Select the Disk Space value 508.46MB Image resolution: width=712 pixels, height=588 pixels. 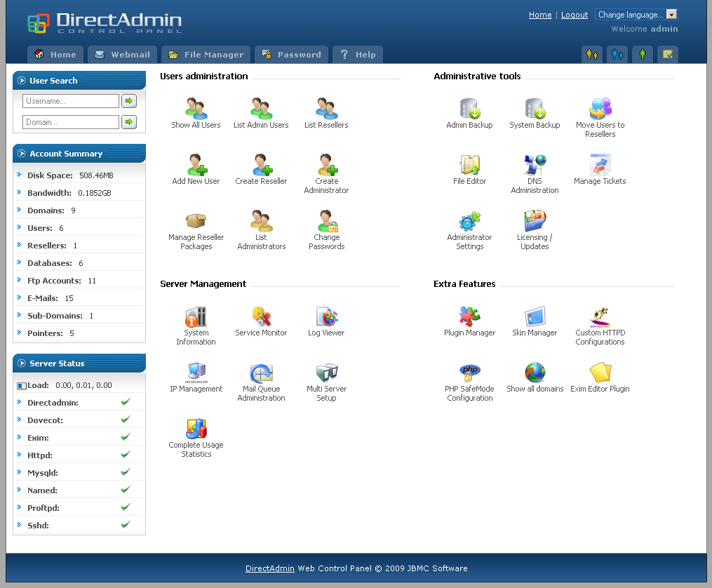(x=96, y=175)
